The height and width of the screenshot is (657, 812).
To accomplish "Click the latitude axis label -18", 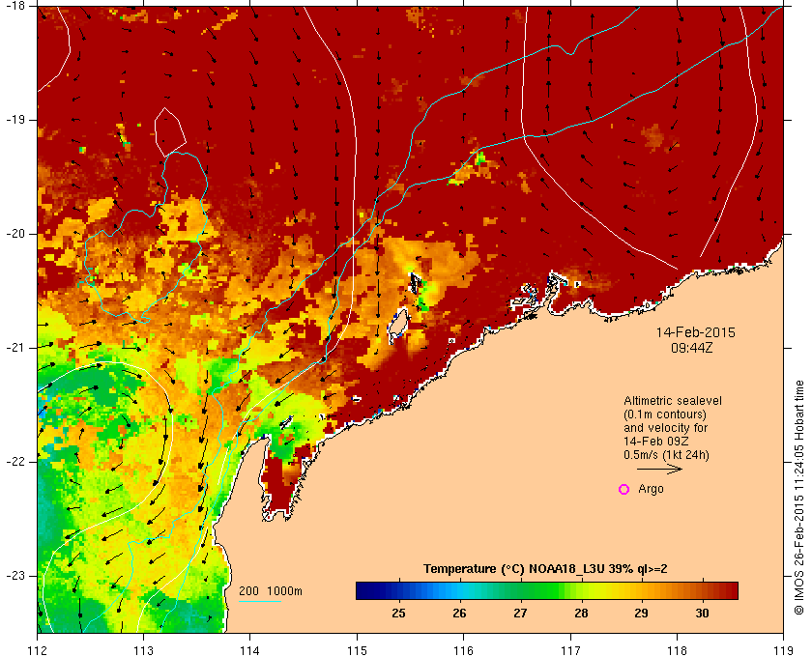I will pos(14,5).
